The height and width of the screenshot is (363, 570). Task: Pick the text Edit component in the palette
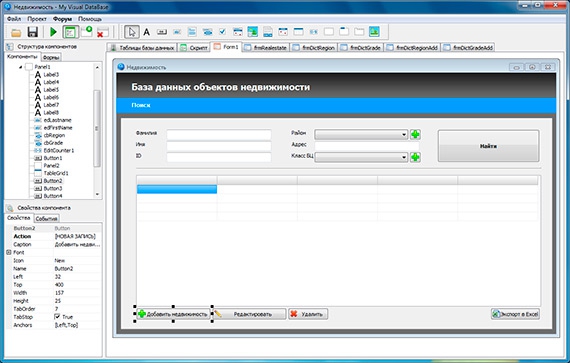point(177,32)
